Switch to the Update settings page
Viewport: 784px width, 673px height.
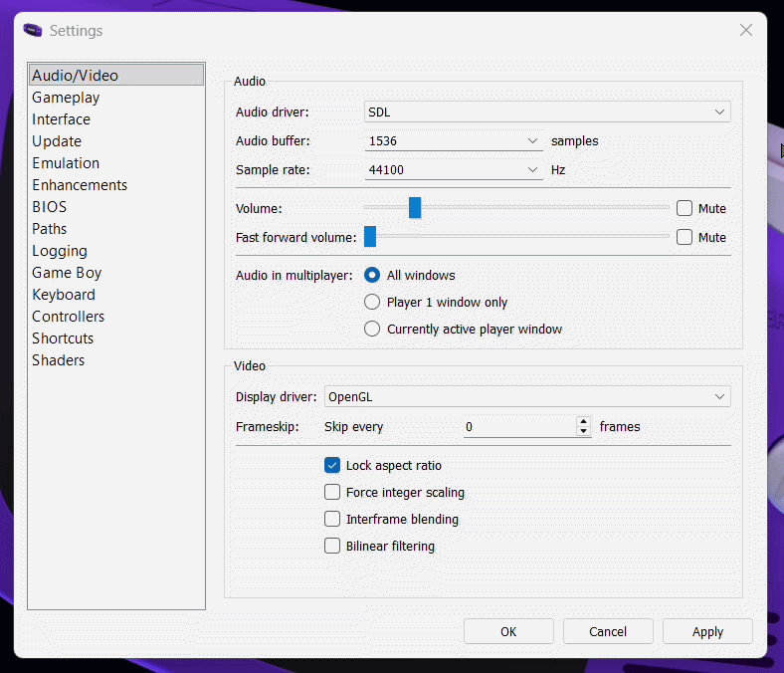tap(116, 141)
